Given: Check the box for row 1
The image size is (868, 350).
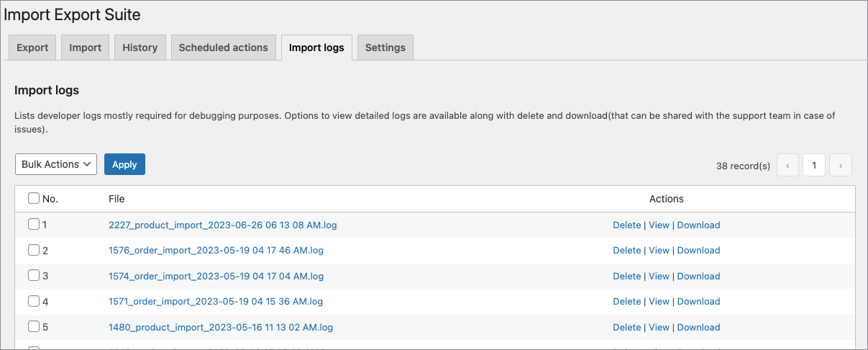Looking at the screenshot, I should point(34,224).
